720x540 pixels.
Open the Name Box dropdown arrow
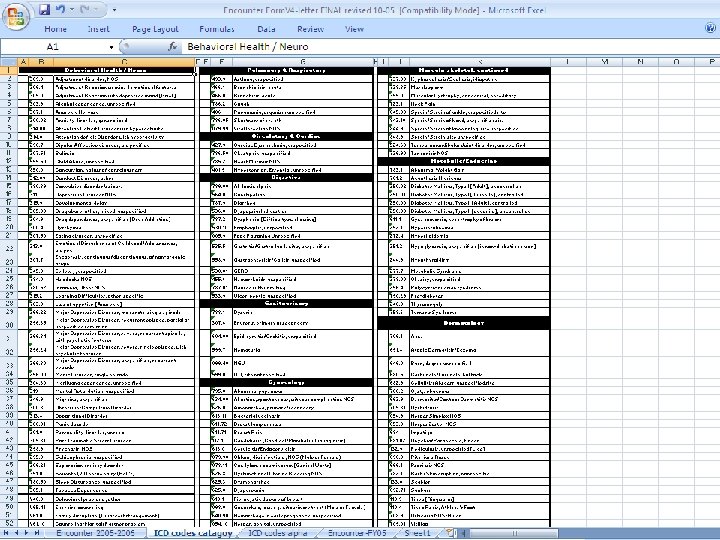111,47
